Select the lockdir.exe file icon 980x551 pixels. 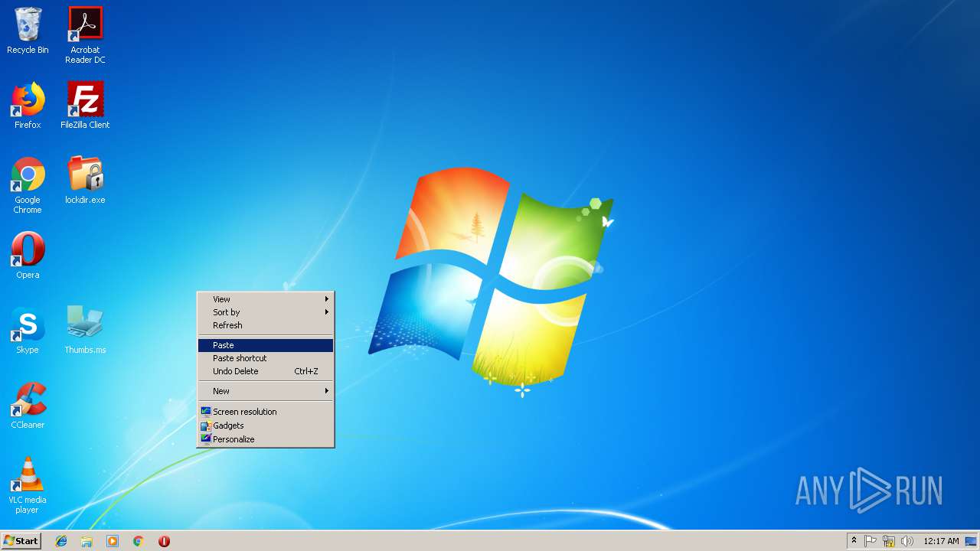coord(85,181)
